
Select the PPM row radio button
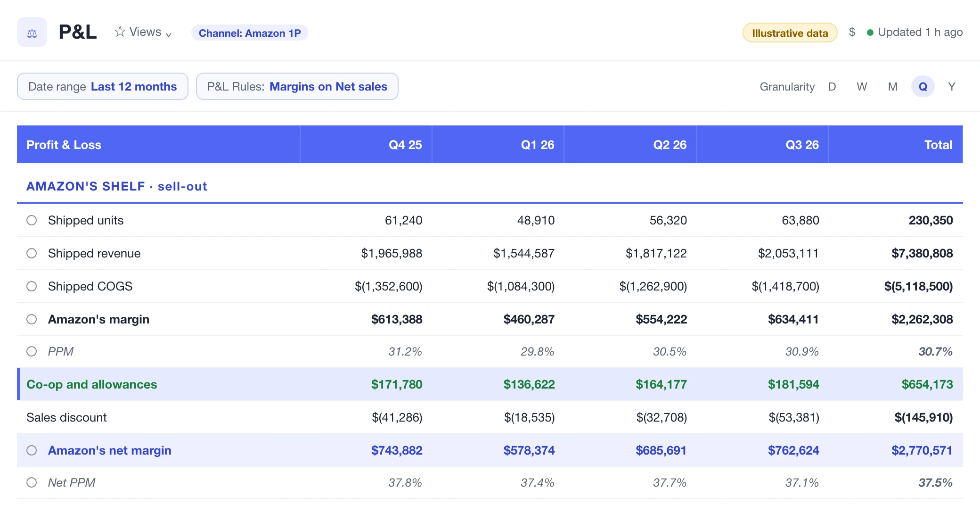pos(32,351)
